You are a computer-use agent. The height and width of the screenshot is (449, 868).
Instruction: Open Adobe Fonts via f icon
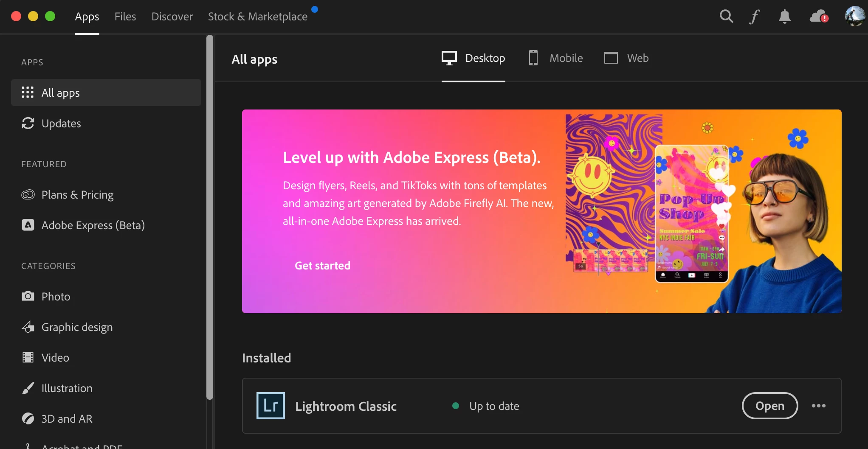pyautogui.click(x=755, y=17)
